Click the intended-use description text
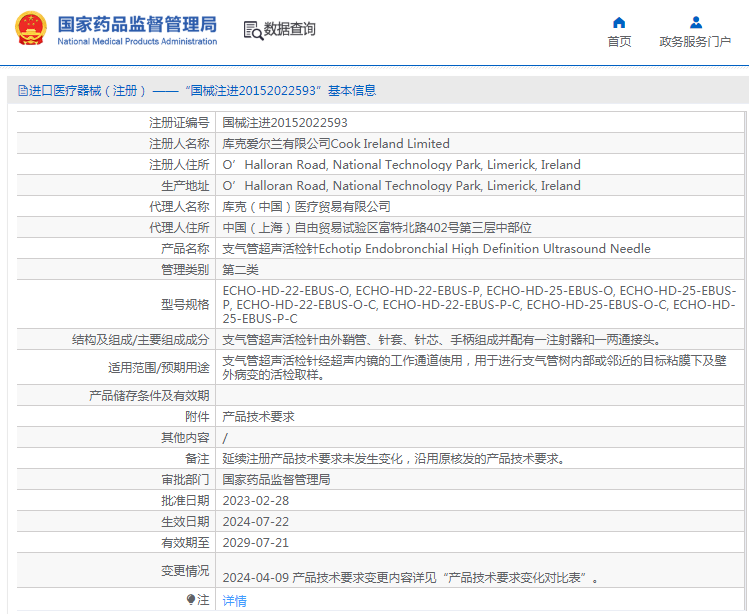Viewport: 749px width, 614px height. pyautogui.click(x=474, y=368)
